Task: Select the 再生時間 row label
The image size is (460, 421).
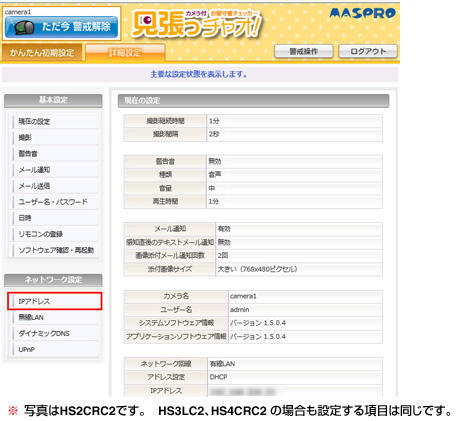Action: point(165,202)
